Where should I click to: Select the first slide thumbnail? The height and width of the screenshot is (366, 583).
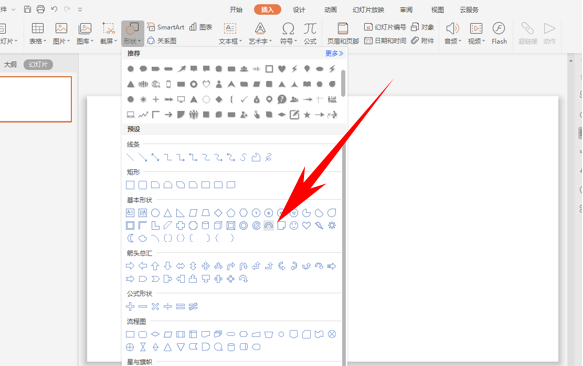[x=35, y=99]
